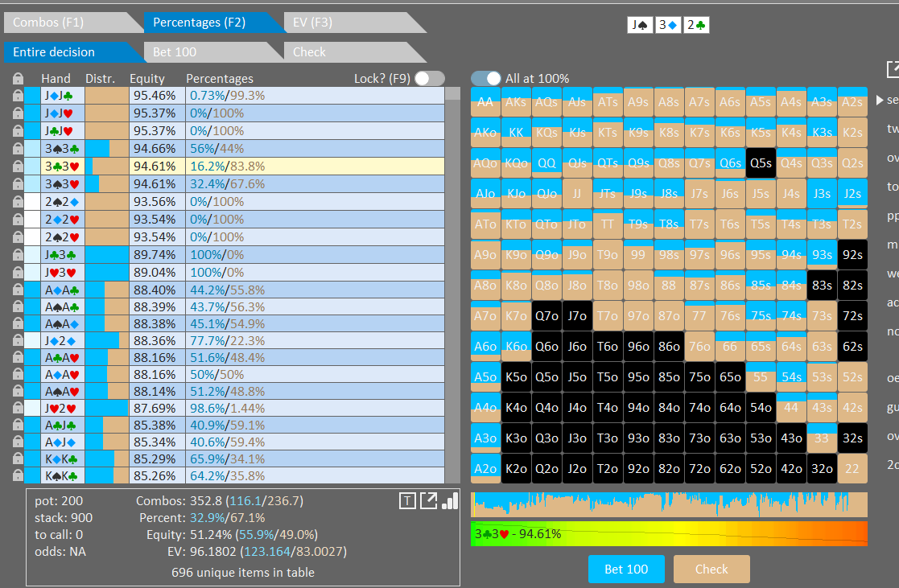Viewport: 899px width, 588px height.
Task: Open the bar chart icon in stats panel
Action: pyautogui.click(x=451, y=502)
